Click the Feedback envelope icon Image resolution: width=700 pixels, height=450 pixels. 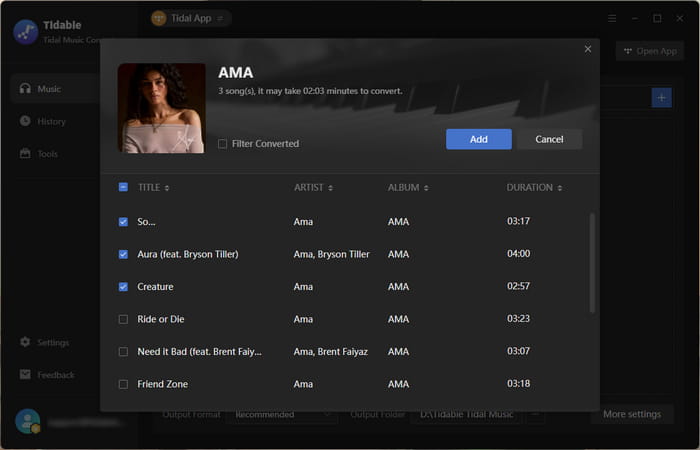(25, 375)
